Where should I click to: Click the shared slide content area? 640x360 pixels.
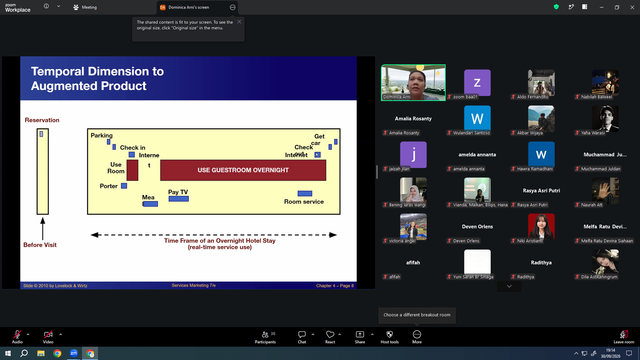pyautogui.click(x=188, y=173)
